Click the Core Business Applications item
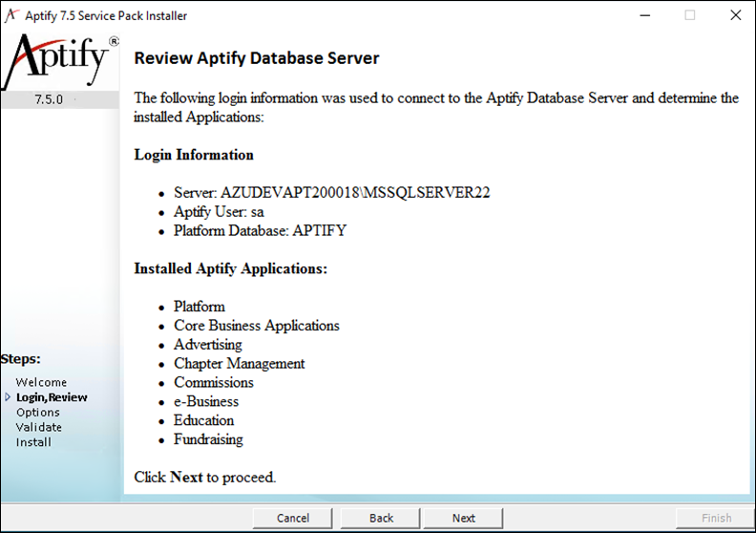The image size is (756, 533). (257, 326)
